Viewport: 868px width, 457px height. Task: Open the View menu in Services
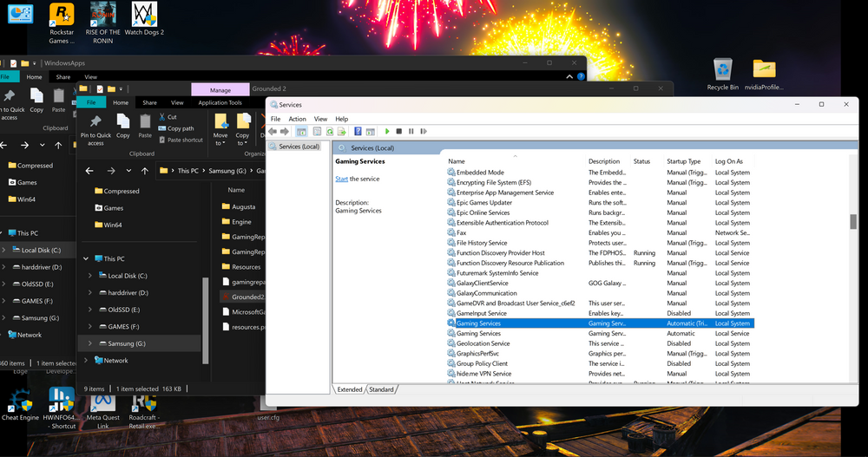click(x=320, y=119)
